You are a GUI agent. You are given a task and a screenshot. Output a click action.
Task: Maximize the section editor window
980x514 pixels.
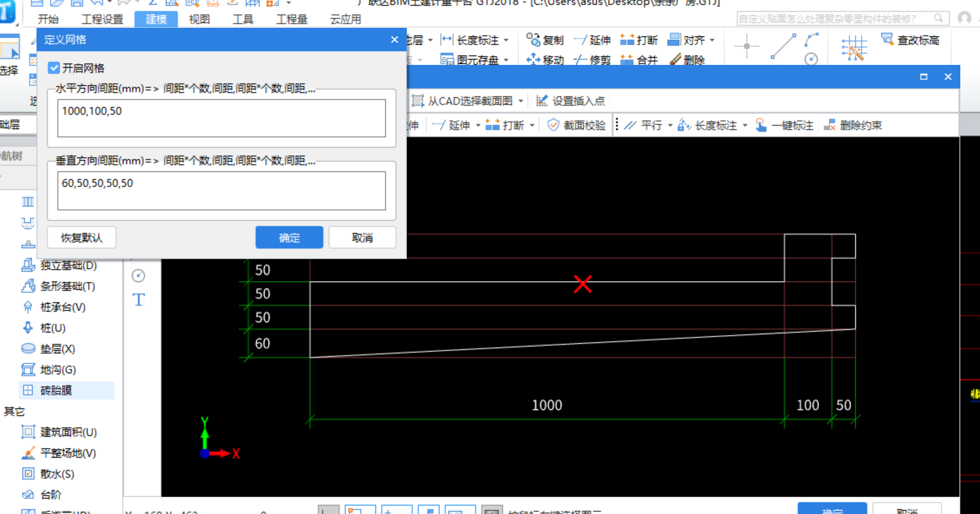coord(924,76)
